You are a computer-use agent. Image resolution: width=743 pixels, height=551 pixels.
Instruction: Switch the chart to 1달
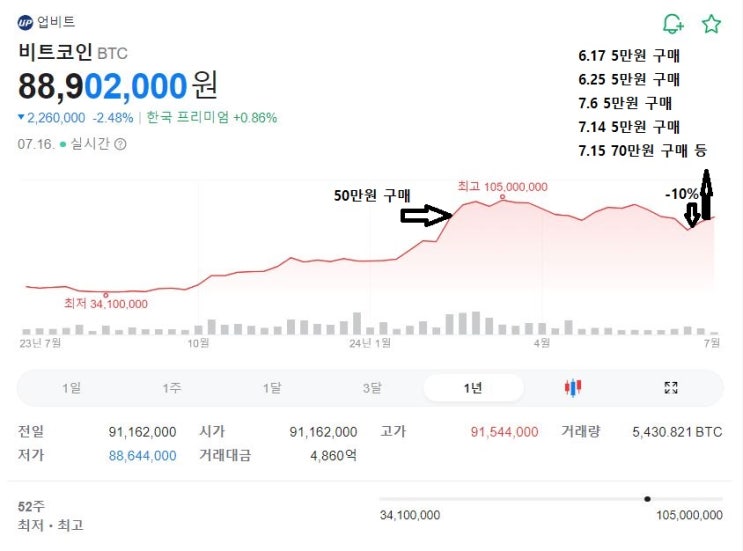click(272, 388)
